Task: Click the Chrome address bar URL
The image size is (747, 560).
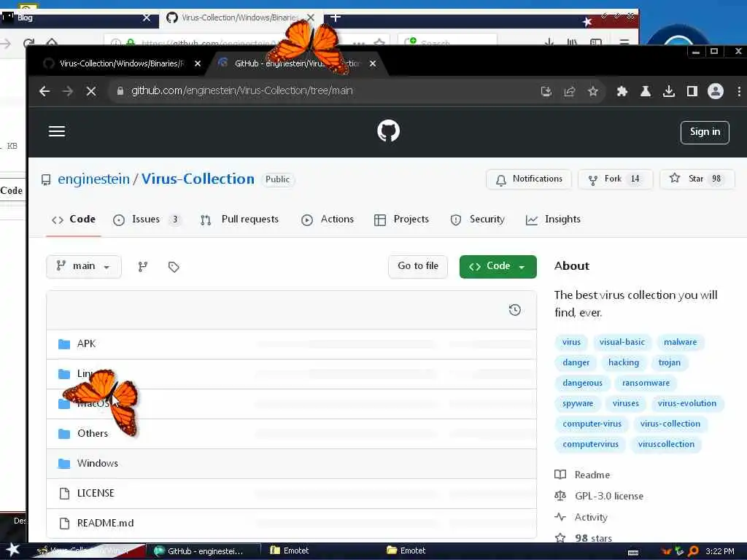Action: point(242,90)
